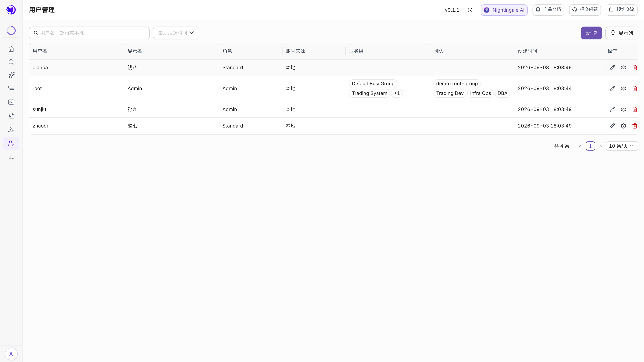The image size is (644, 362).
Task: Click the Nightingale bird logo
Action: coord(11,10)
